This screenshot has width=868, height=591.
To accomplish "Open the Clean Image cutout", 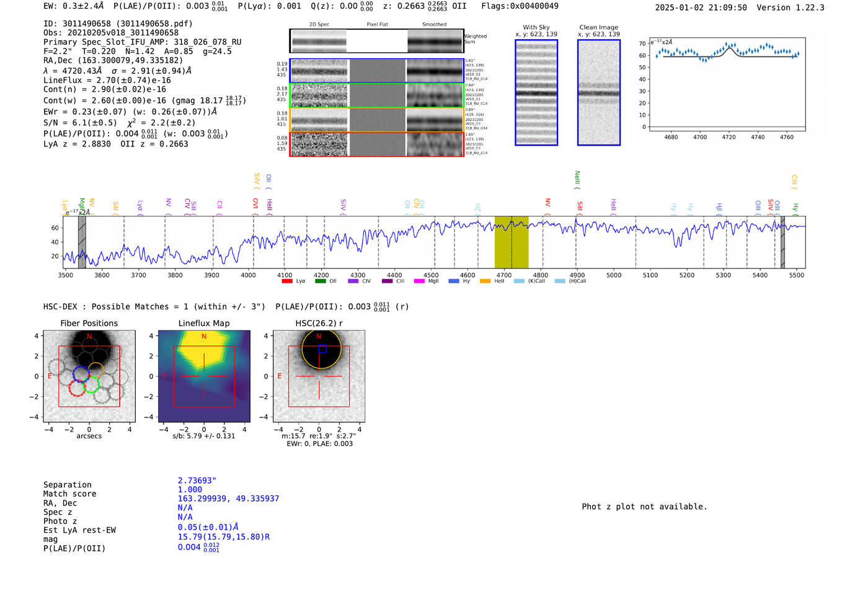I will (x=599, y=92).
